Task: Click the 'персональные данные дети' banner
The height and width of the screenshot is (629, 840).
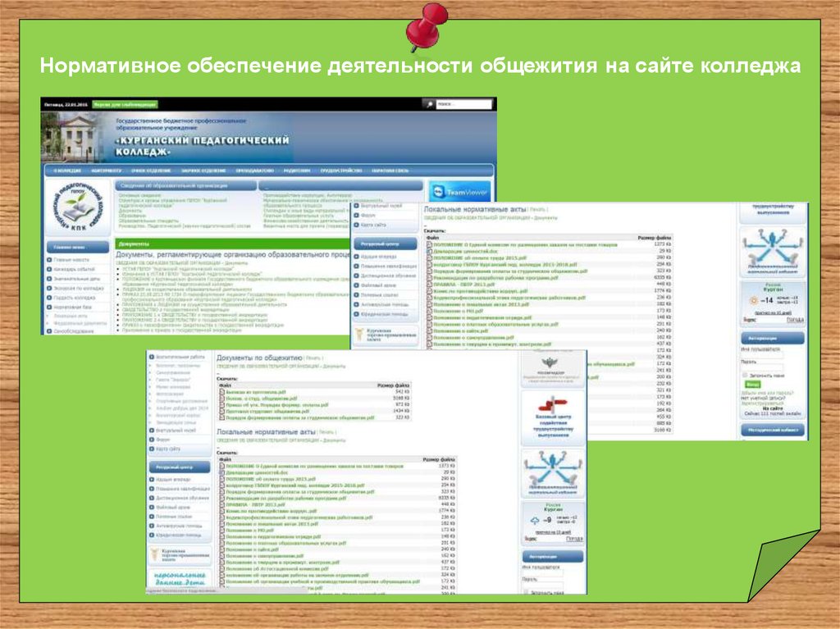Action: (x=180, y=579)
